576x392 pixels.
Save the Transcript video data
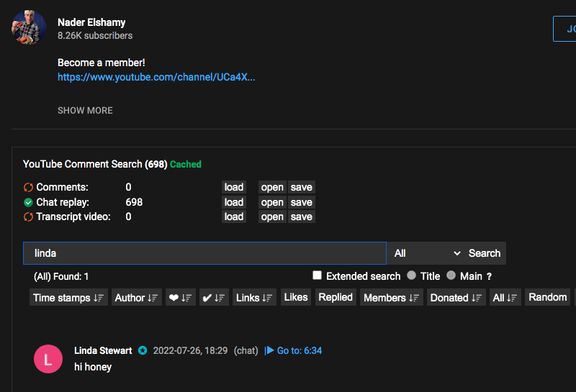(301, 216)
